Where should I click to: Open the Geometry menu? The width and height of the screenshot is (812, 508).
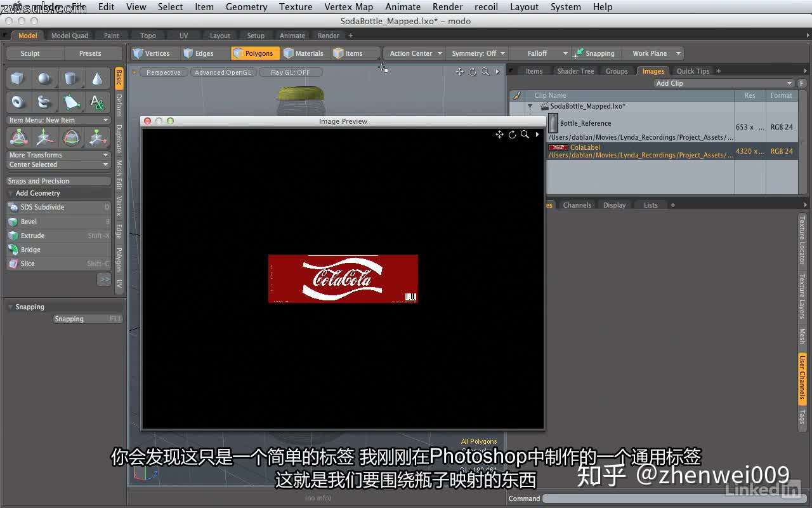pyautogui.click(x=246, y=7)
